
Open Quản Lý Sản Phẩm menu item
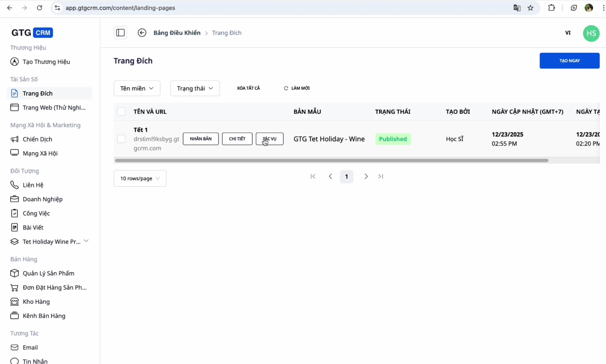pos(48,273)
